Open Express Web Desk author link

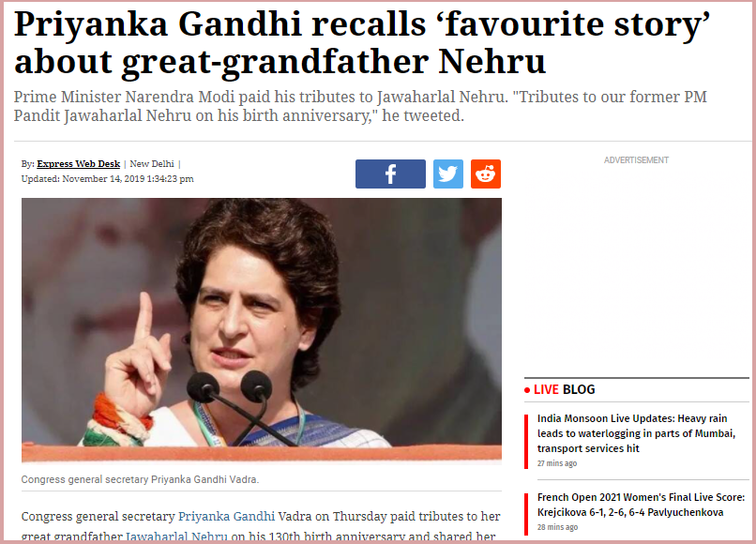click(x=79, y=164)
